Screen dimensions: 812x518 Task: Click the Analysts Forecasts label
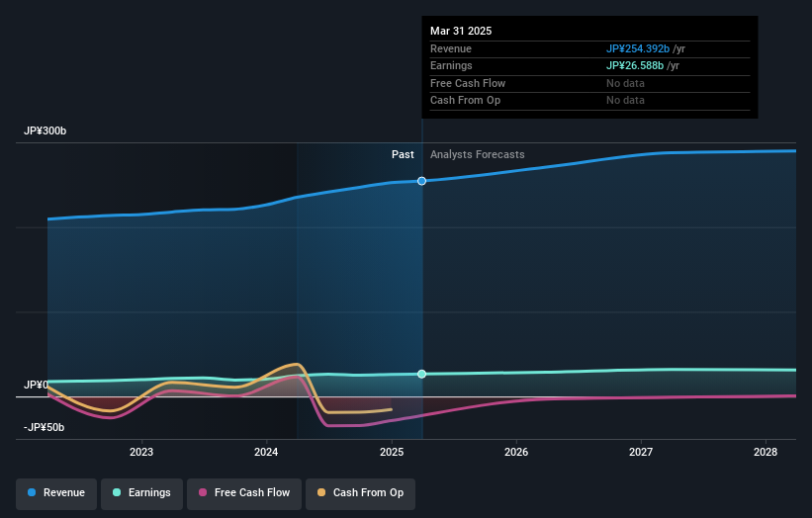(x=478, y=155)
